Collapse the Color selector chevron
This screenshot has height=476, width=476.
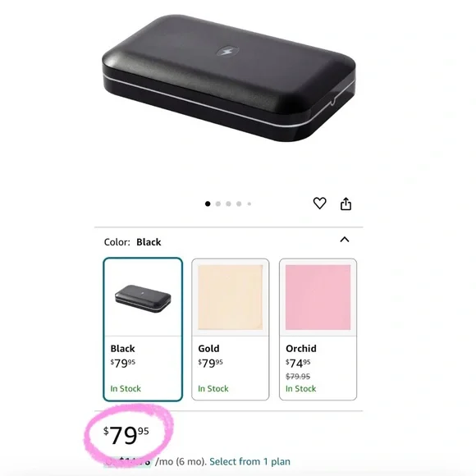[x=344, y=240]
